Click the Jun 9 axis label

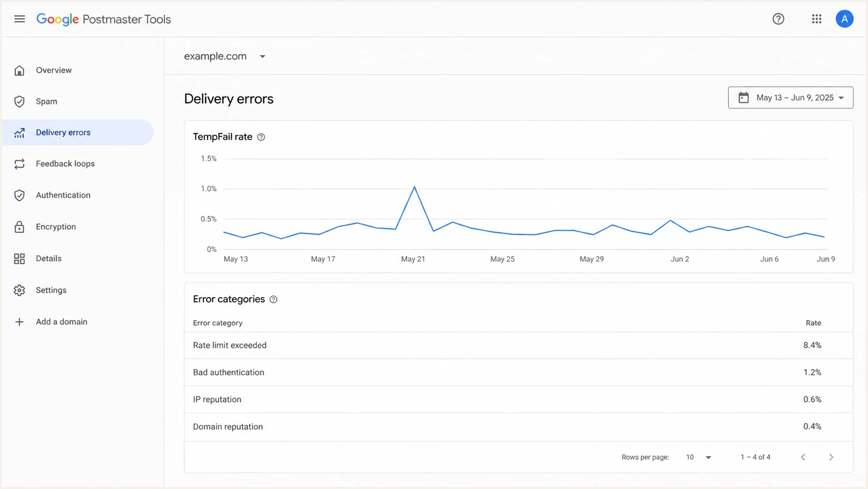(826, 259)
